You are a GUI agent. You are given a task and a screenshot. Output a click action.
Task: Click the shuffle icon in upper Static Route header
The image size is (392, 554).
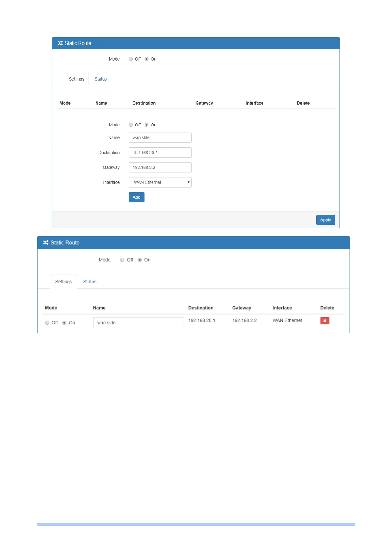click(x=60, y=43)
